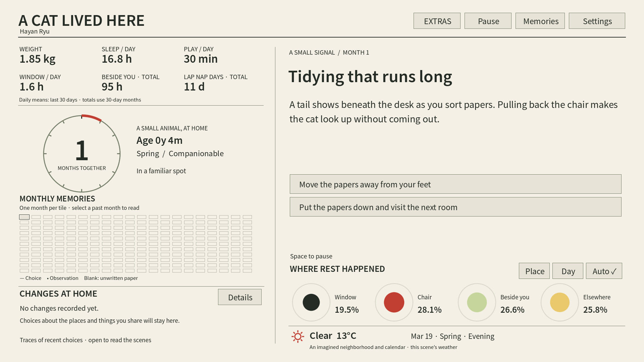The width and height of the screenshot is (644, 362).
Task: Click the Beside you 26.6% percentage
Action: pyautogui.click(x=513, y=310)
